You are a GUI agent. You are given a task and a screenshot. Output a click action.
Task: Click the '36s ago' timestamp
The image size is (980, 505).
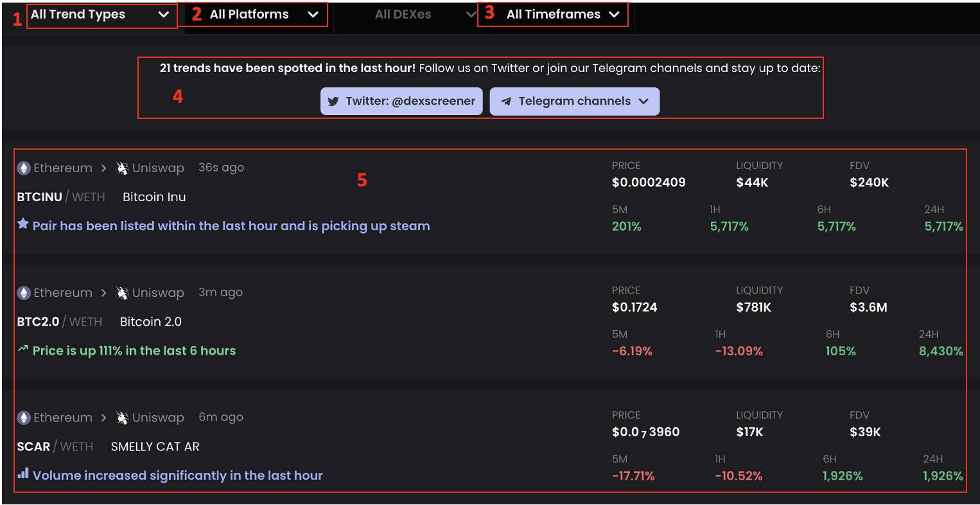click(222, 168)
